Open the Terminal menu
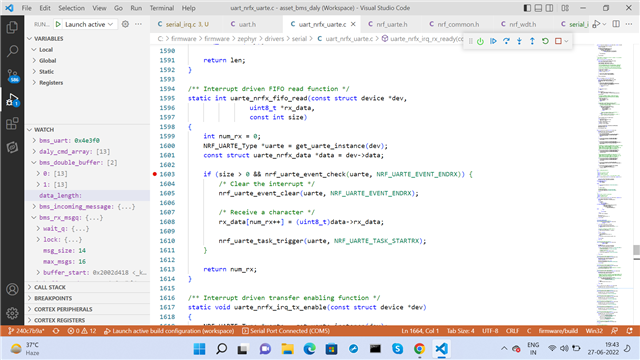 click(x=162, y=8)
